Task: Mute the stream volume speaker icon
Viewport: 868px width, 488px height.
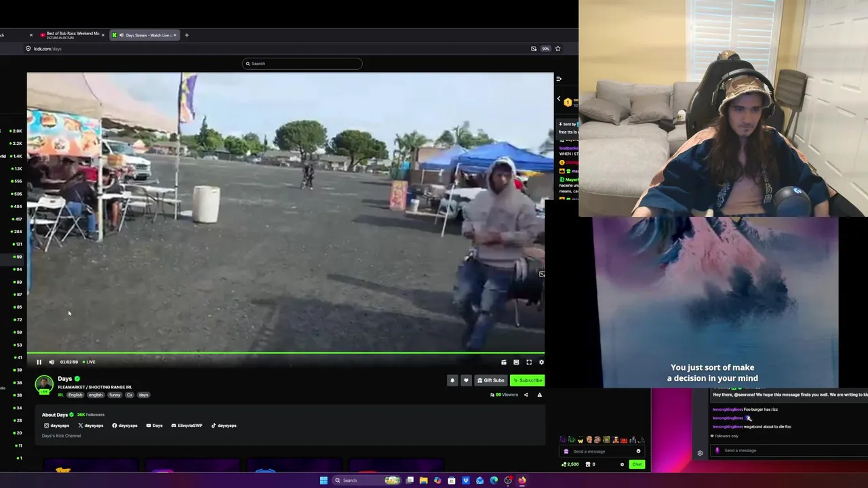Action: (x=52, y=362)
